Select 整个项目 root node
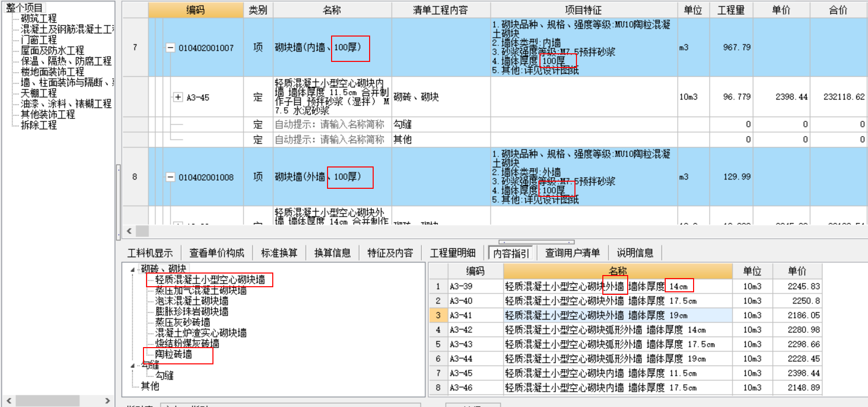Viewport: 868px width, 407px height. [x=24, y=8]
